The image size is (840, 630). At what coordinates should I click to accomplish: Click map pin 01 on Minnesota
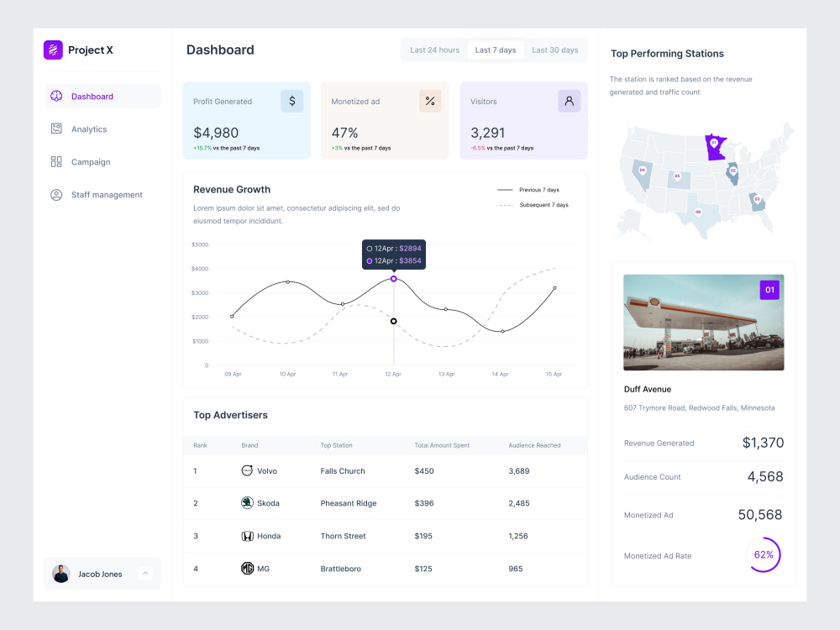click(x=713, y=143)
